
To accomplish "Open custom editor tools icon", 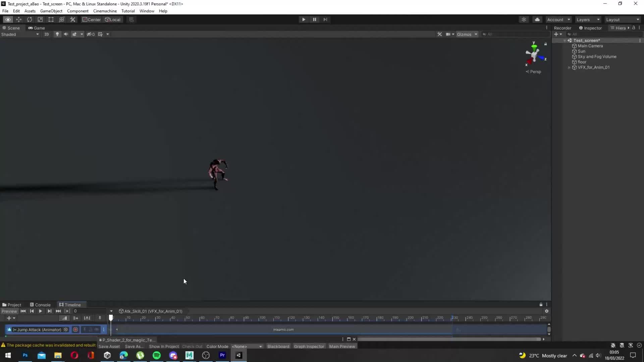I will pyautogui.click(x=72, y=19).
